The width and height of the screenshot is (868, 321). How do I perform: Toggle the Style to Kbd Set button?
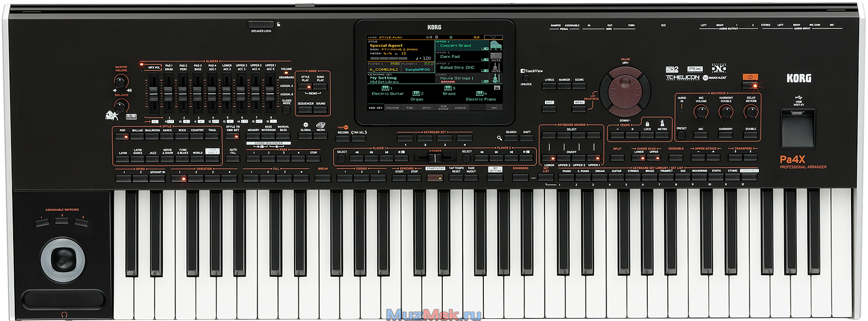(x=232, y=137)
